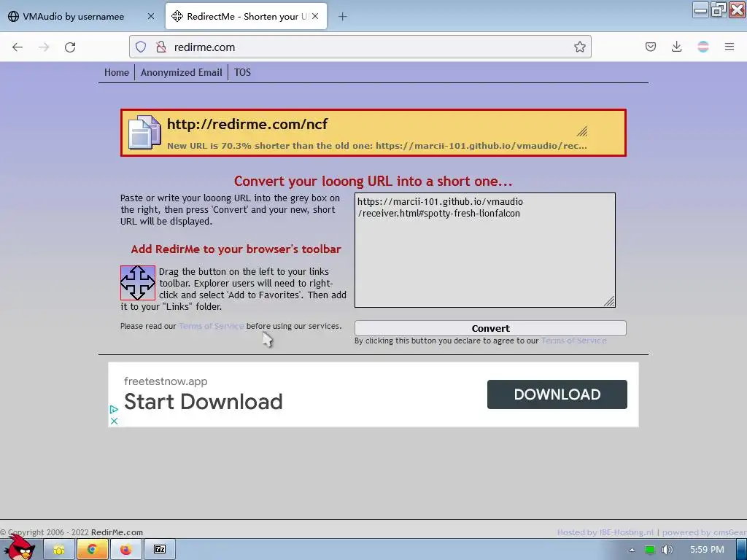
Task: Click the copy documents icon beside the short URL
Action: tap(144, 133)
